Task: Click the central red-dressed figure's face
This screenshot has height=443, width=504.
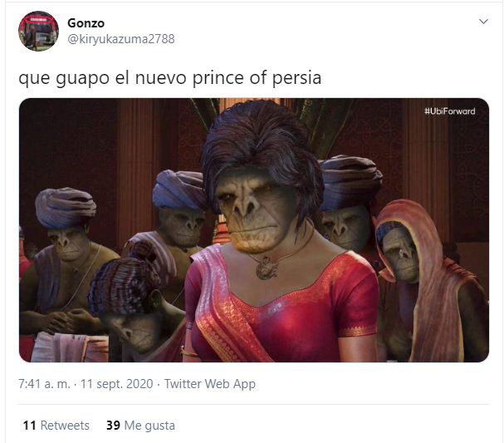Action: click(256, 212)
